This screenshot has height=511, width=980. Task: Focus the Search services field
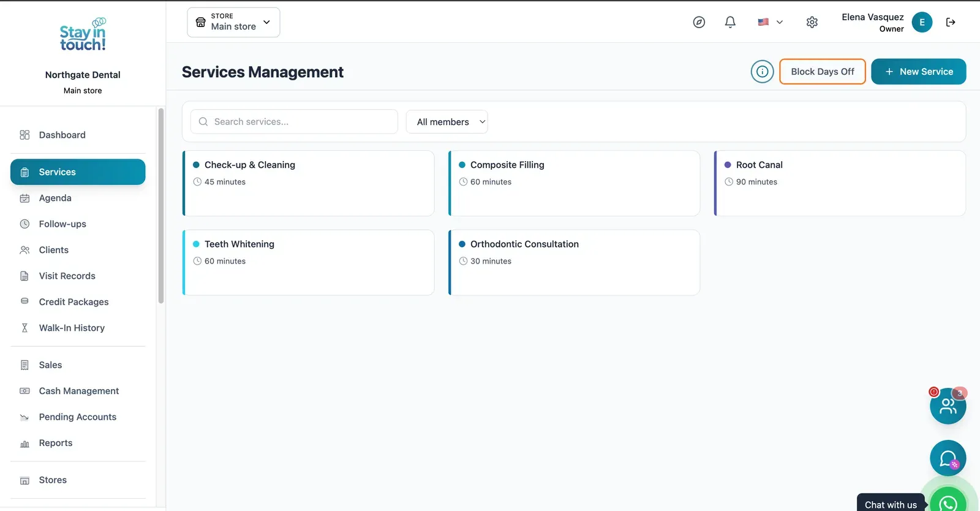click(x=294, y=122)
